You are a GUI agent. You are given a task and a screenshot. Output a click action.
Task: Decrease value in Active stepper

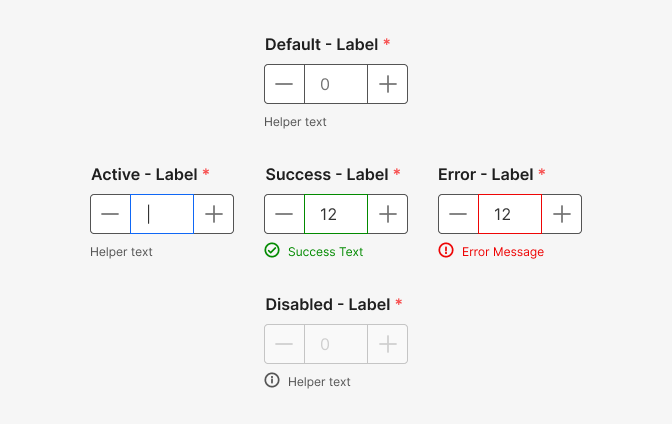pyautogui.click(x=111, y=214)
